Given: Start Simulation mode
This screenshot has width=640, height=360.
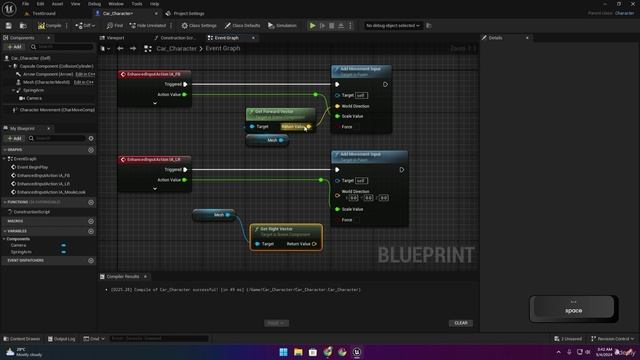Looking at the screenshot, I should coord(282,25).
